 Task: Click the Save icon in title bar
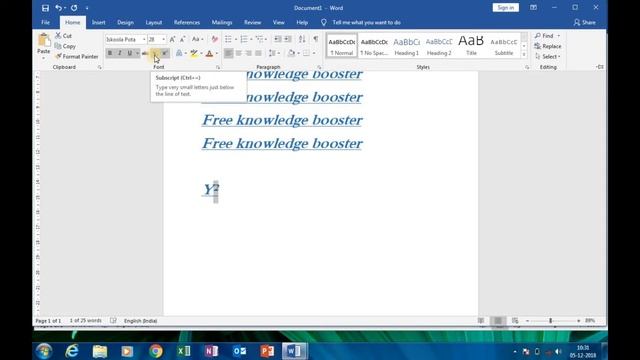[45, 8]
